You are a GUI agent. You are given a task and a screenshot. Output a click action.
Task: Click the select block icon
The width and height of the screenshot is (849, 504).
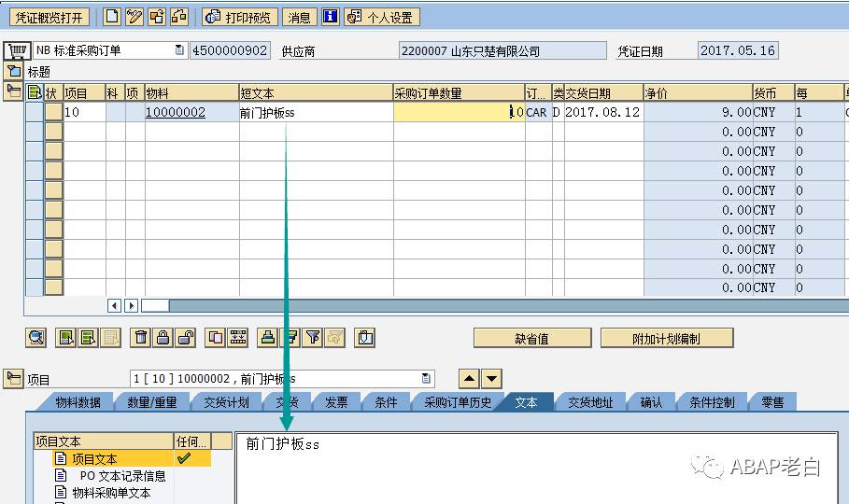(88, 338)
